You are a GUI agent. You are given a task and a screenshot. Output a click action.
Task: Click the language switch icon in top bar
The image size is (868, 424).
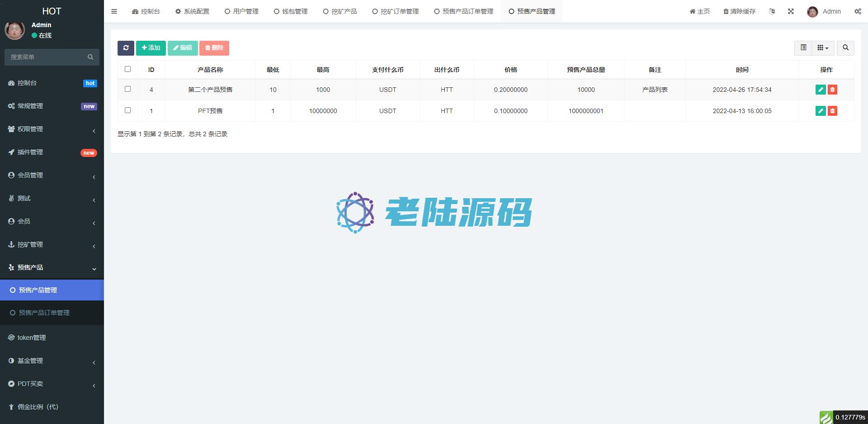[772, 11]
